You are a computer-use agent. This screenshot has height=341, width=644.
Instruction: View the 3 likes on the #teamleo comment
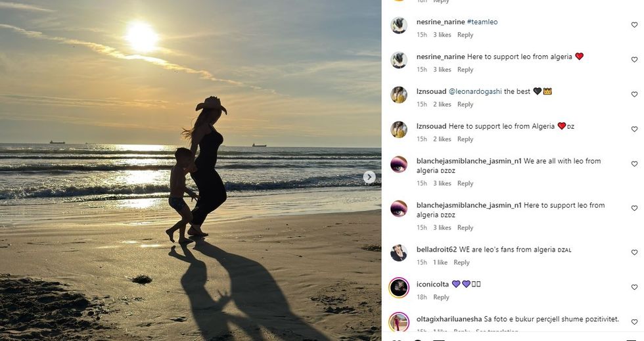pos(442,35)
